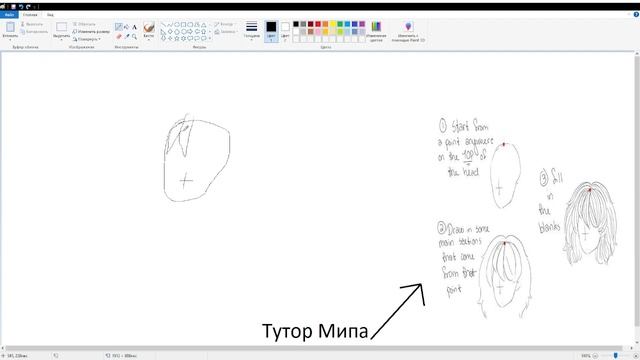Pick the pink color swatch

coord(318,32)
